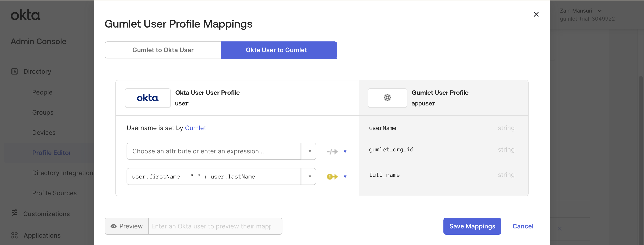This screenshot has height=245, width=644.
Task: Close the Gumlet User Profile Mappings dialog
Action: tap(536, 15)
